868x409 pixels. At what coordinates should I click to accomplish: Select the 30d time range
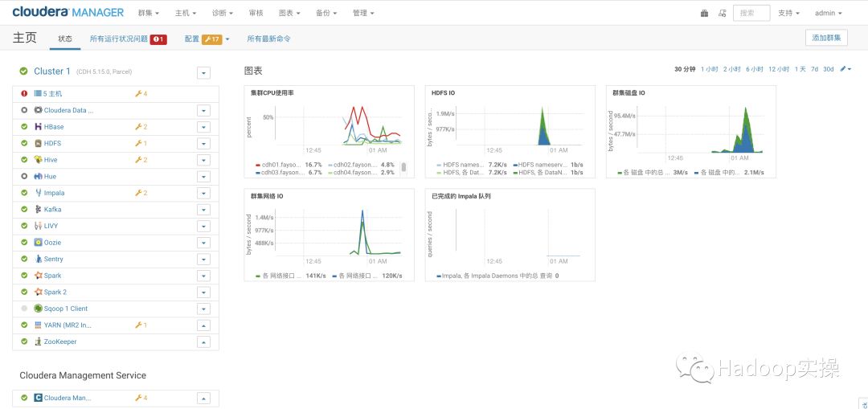pyautogui.click(x=828, y=69)
